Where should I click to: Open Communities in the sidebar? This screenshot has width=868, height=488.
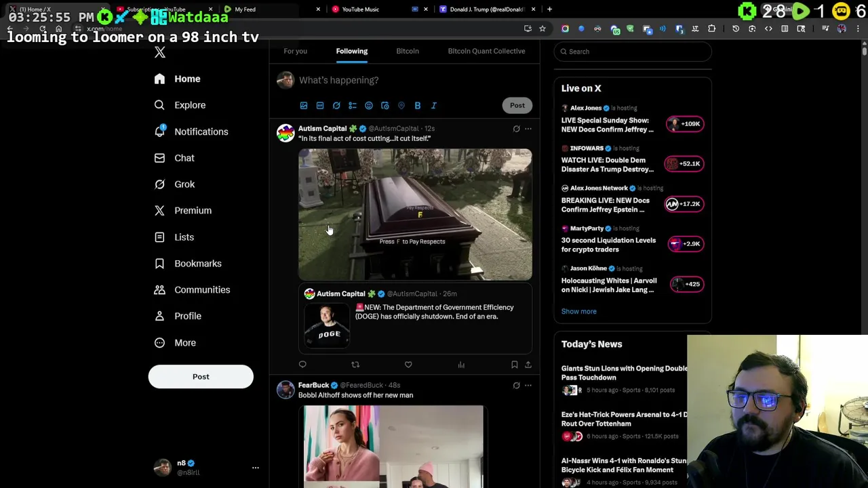[x=192, y=290]
